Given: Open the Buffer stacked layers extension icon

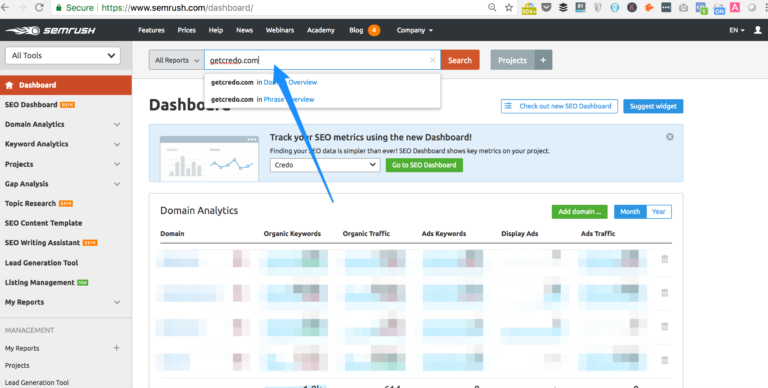Looking at the screenshot, I should pyautogui.click(x=563, y=7).
